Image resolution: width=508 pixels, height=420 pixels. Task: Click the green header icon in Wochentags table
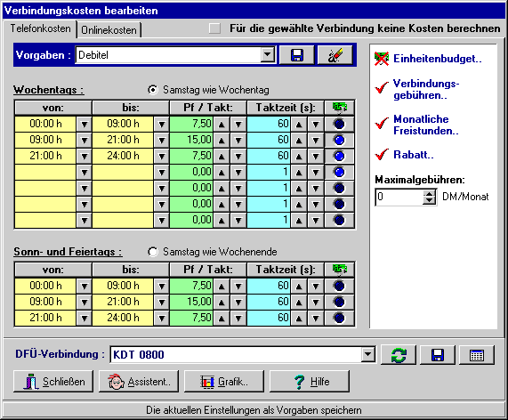coord(339,108)
